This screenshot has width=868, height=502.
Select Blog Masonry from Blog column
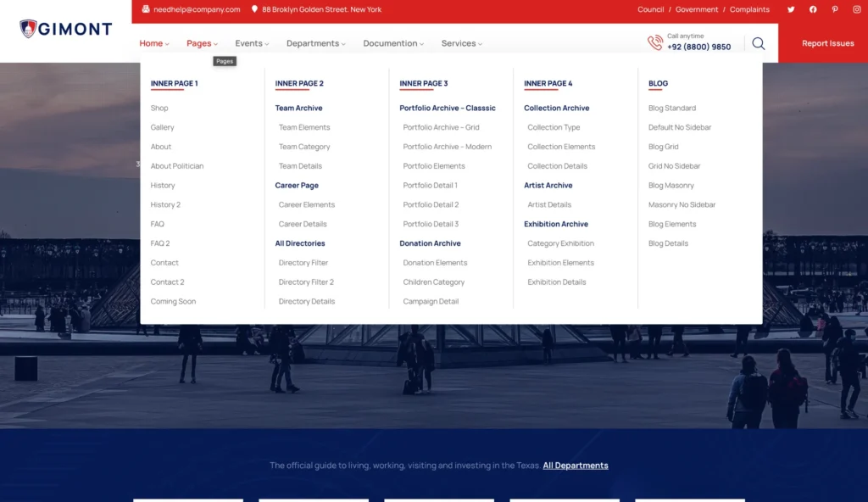point(670,186)
